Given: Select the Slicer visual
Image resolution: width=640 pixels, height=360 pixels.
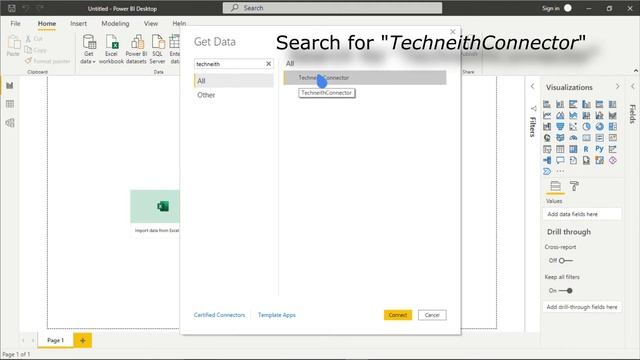Looking at the screenshot, I should click(547, 149).
